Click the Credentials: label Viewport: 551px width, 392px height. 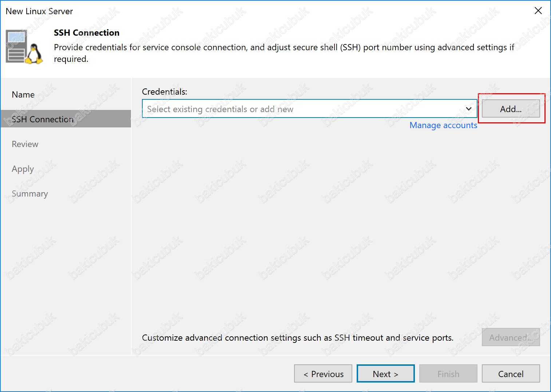point(164,92)
